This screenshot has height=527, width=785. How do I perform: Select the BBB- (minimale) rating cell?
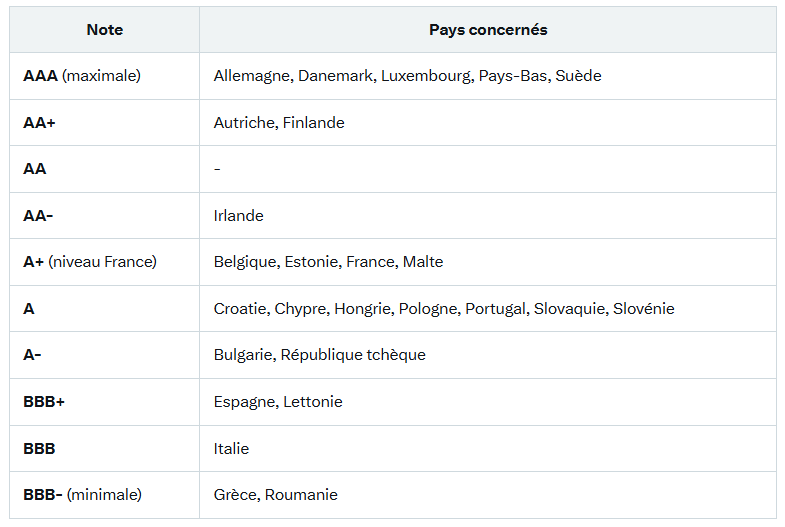click(x=105, y=495)
